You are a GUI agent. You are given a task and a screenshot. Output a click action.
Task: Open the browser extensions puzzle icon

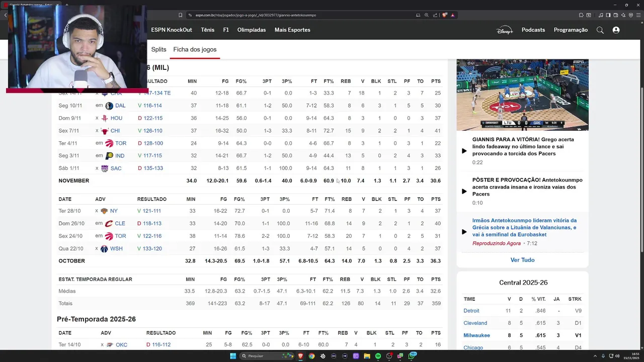pyautogui.click(x=581, y=15)
